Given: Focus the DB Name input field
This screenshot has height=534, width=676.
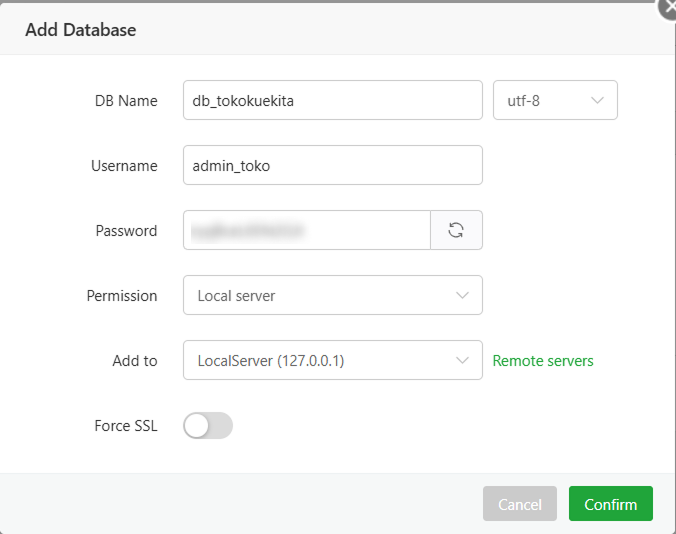Looking at the screenshot, I should (x=333, y=100).
